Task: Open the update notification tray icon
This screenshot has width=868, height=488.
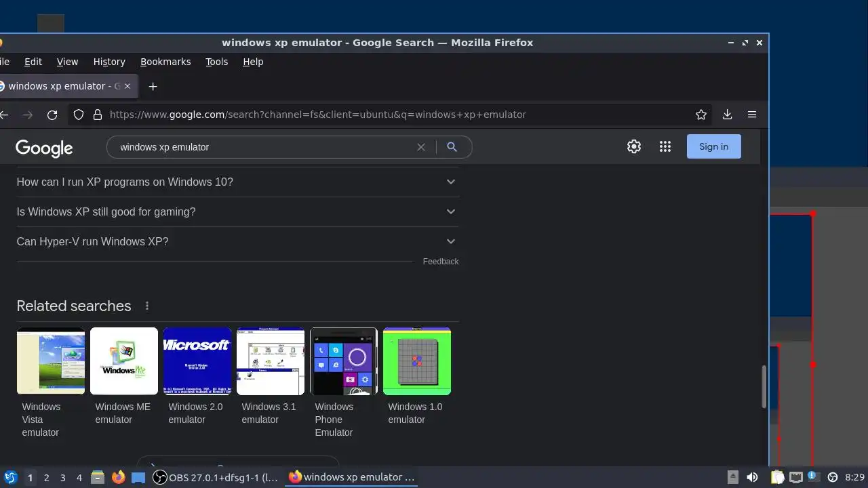Action: tap(813, 477)
